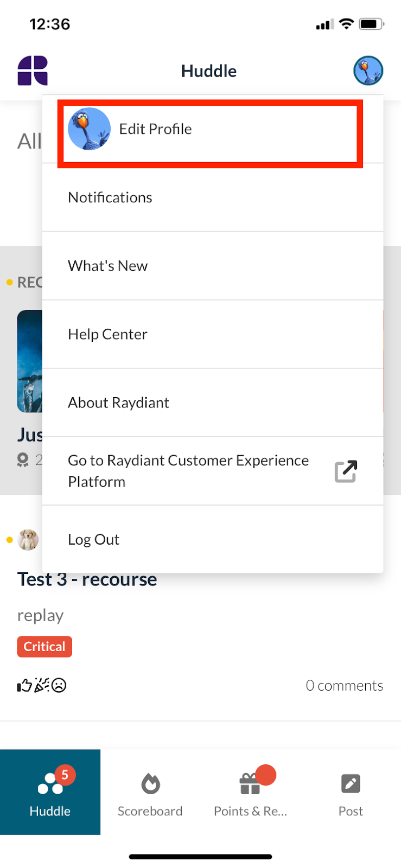Tap the Raydiant logo icon
401x868 pixels.
coord(33,71)
